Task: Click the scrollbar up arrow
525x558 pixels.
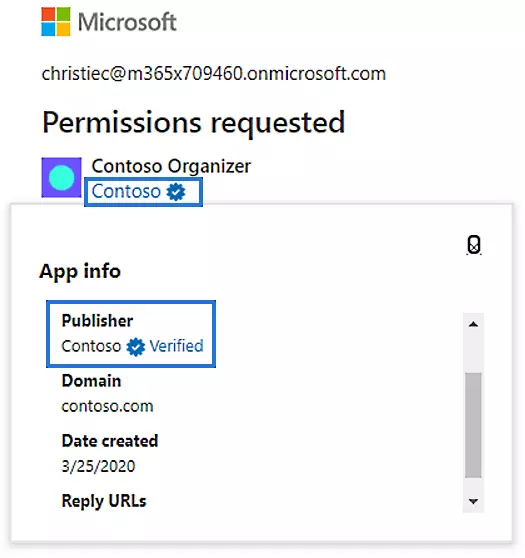Action: point(473,324)
